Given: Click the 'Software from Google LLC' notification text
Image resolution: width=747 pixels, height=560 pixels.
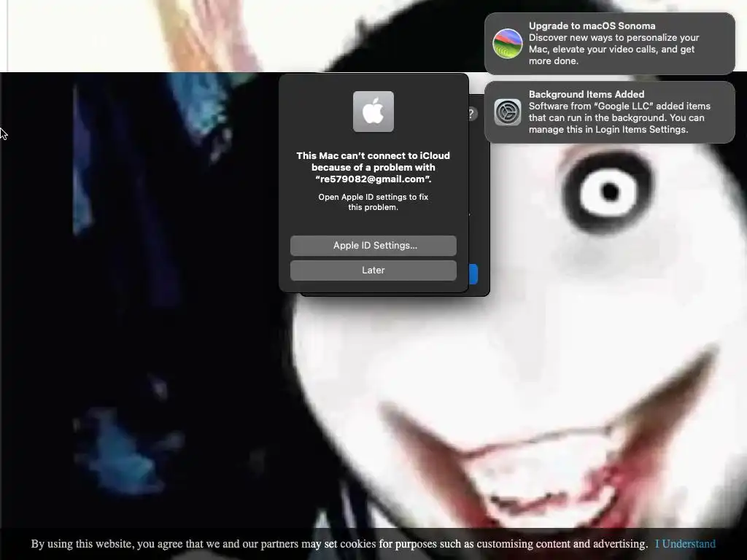Looking at the screenshot, I should tap(619, 117).
